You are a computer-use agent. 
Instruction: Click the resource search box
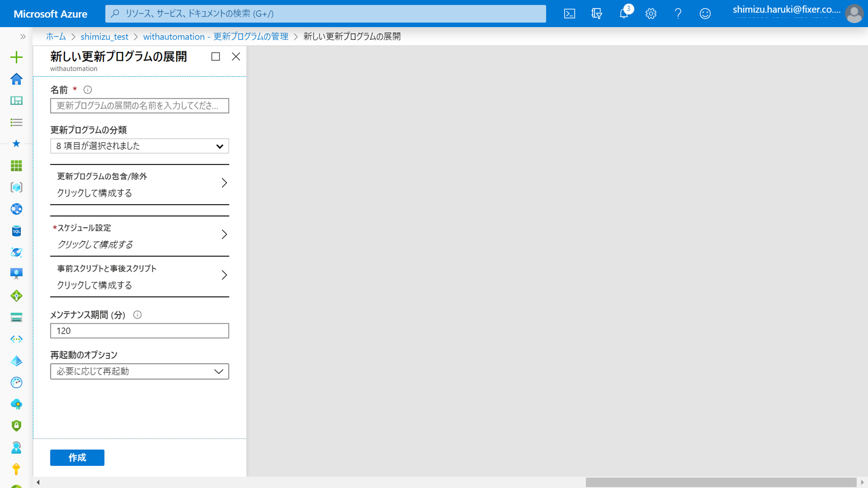[325, 13]
